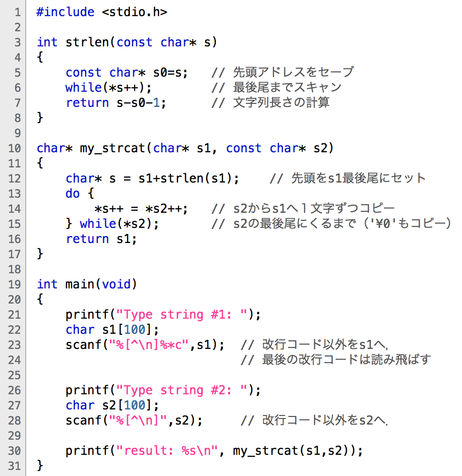462x476 pixels.
Task: Click "s1[100];" on line 22
Action: click(x=130, y=330)
